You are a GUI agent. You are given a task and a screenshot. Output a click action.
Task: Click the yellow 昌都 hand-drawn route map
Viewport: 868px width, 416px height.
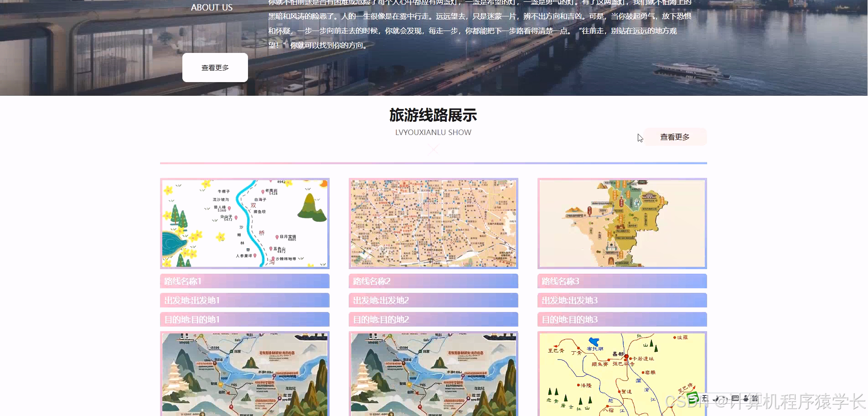pyautogui.click(x=622, y=374)
